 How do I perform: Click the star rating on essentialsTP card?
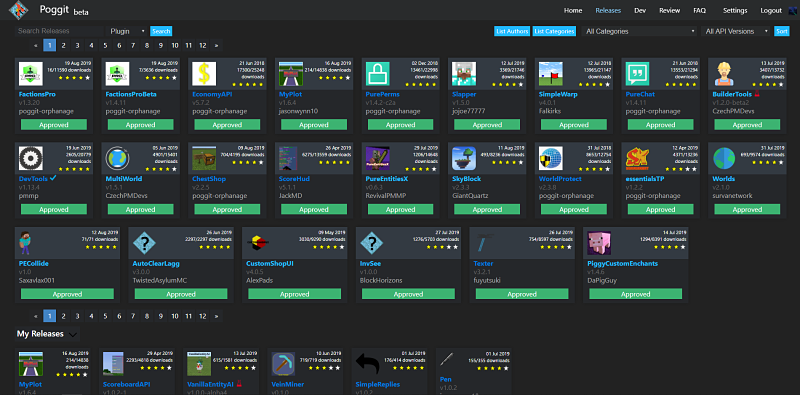pos(680,168)
